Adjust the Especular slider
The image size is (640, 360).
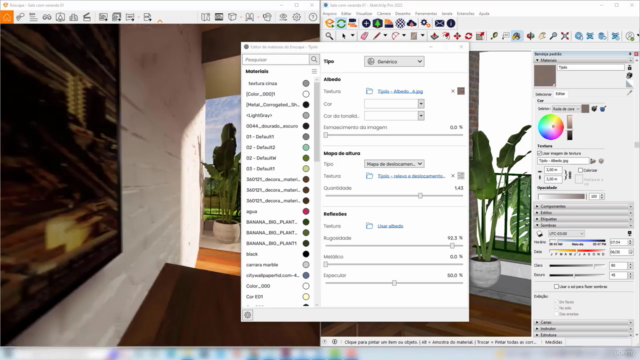click(394, 283)
